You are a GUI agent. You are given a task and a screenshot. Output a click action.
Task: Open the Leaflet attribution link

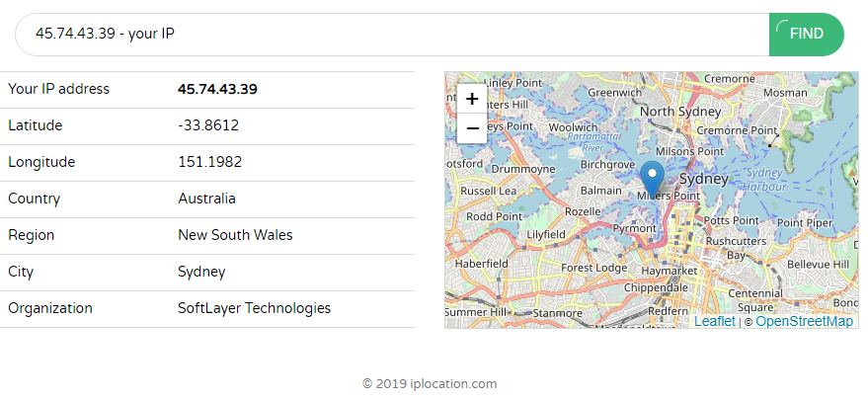coord(714,321)
